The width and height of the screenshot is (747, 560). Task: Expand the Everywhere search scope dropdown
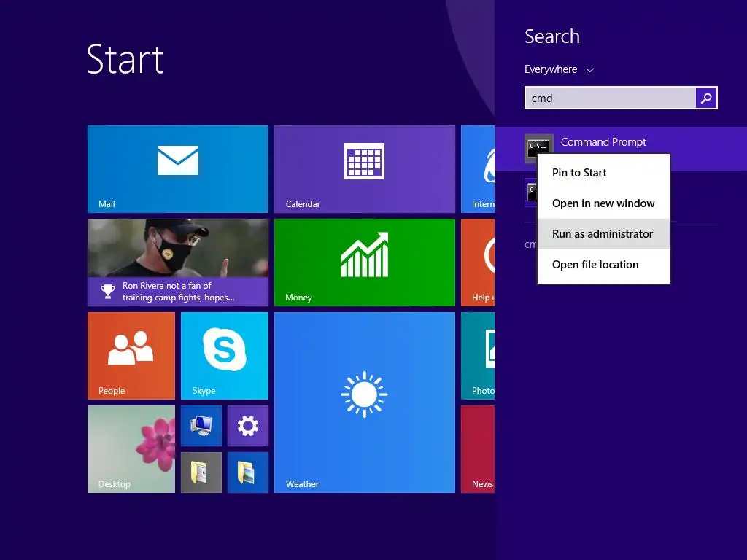tap(559, 69)
